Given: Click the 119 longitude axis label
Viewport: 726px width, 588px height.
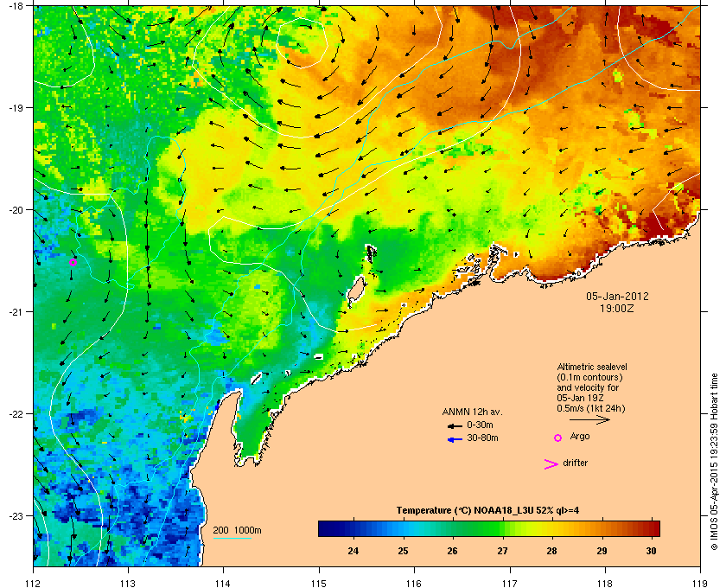Looking at the screenshot, I should pyautogui.click(x=700, y=583).
